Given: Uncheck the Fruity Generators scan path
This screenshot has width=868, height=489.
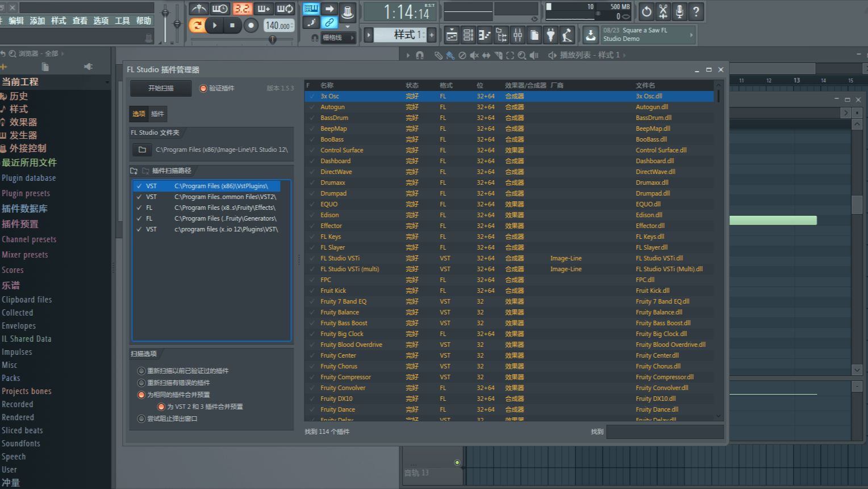Looking at the screenshot, I should (139, 218).
